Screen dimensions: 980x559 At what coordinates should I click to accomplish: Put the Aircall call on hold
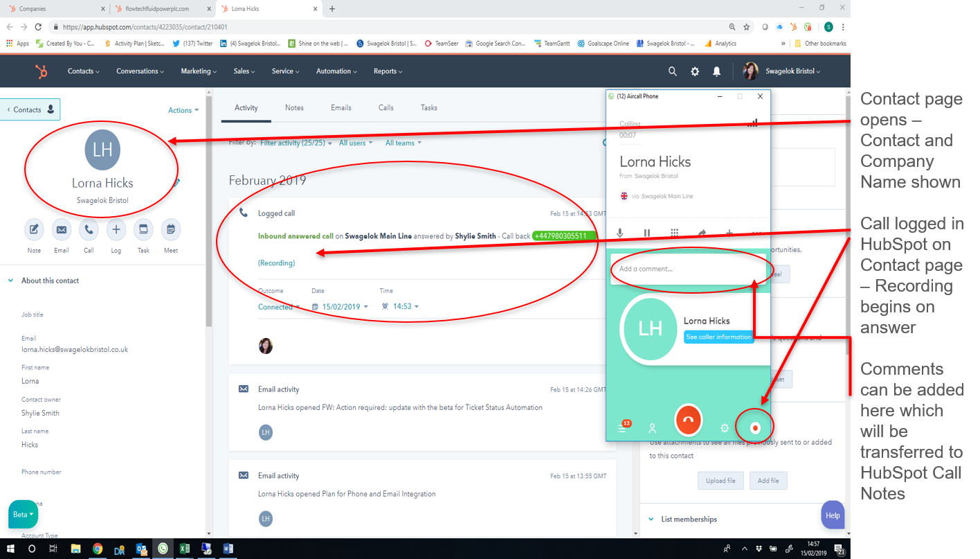click(x=647, y=233)
